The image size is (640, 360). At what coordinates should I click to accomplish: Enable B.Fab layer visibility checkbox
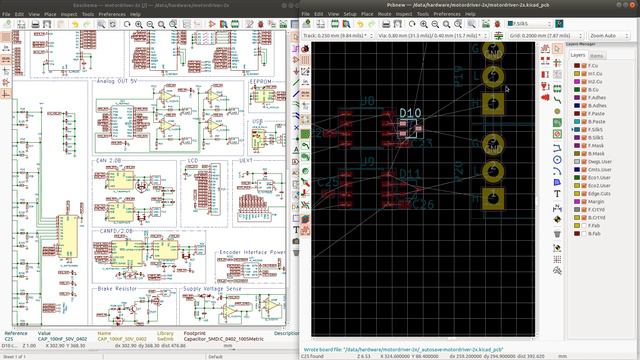pyautogui.click(x=584, y=234)
